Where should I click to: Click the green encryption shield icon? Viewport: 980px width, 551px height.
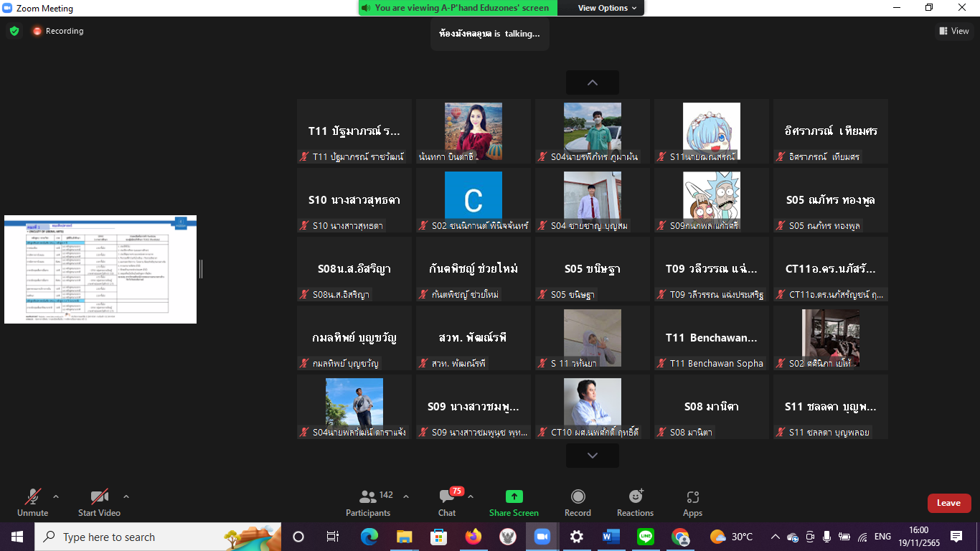click(x=14, y=31)
